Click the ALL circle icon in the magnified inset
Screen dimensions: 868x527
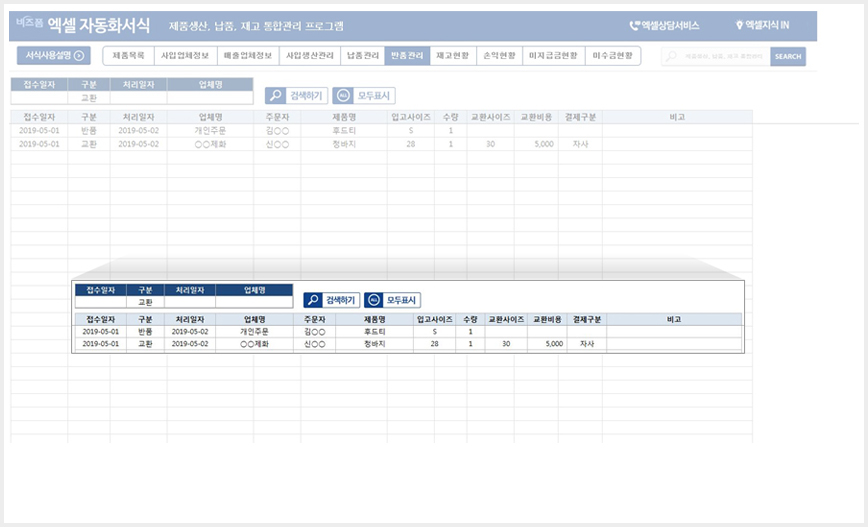coord(374,300)
